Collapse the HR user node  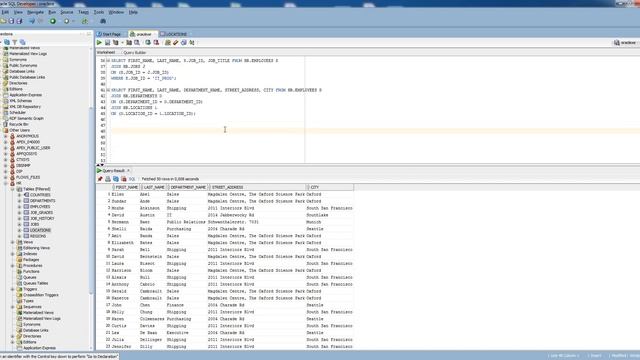[6, 183]
